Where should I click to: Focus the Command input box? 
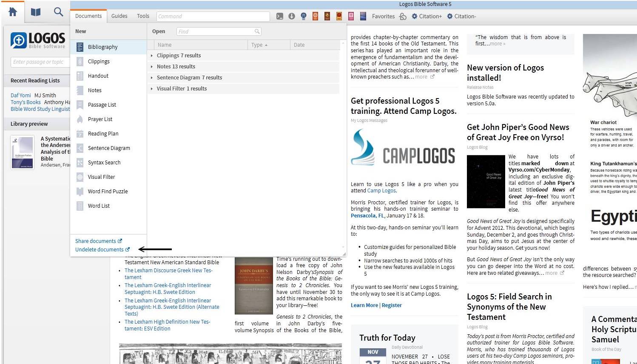tap(213, 16)
